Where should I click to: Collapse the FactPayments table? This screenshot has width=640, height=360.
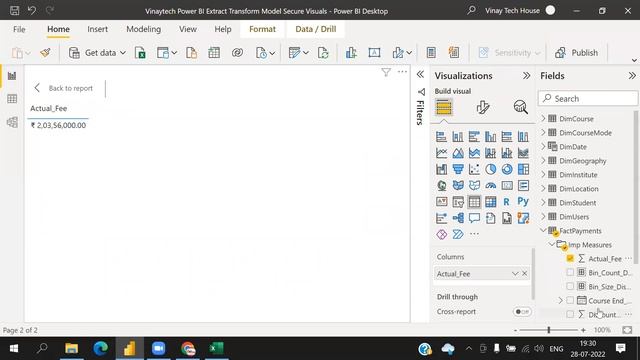(543, 230)
